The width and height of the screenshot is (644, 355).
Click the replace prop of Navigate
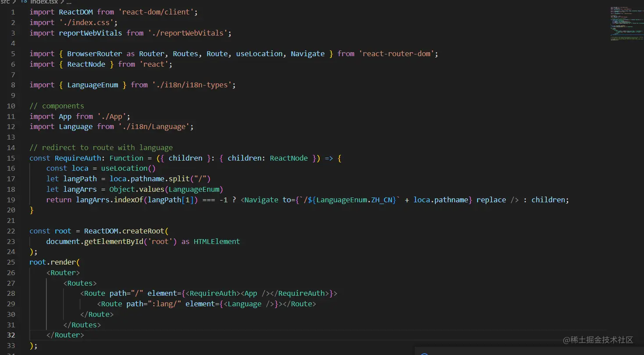click(491, 200)
